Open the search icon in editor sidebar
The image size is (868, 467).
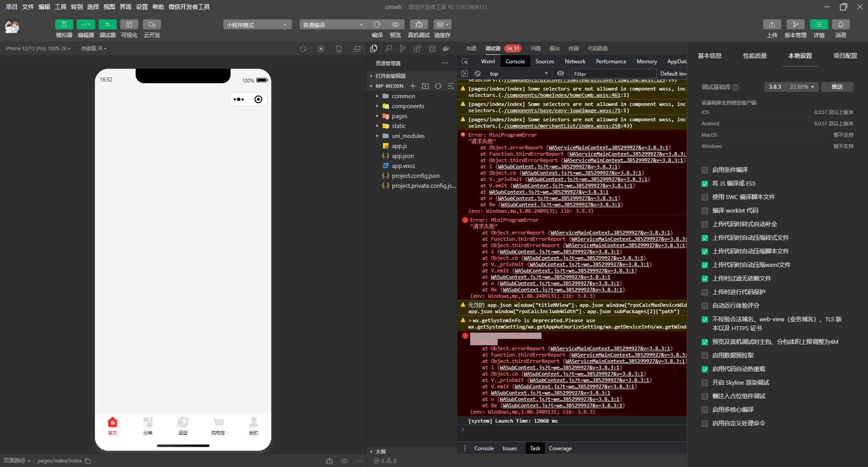tap(388, 48)
